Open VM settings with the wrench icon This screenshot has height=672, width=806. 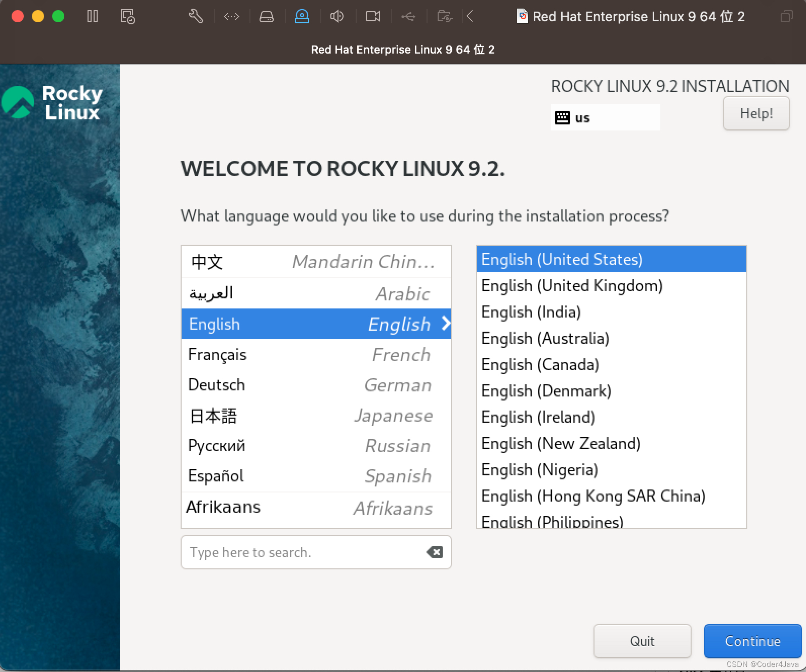point(196,17)
